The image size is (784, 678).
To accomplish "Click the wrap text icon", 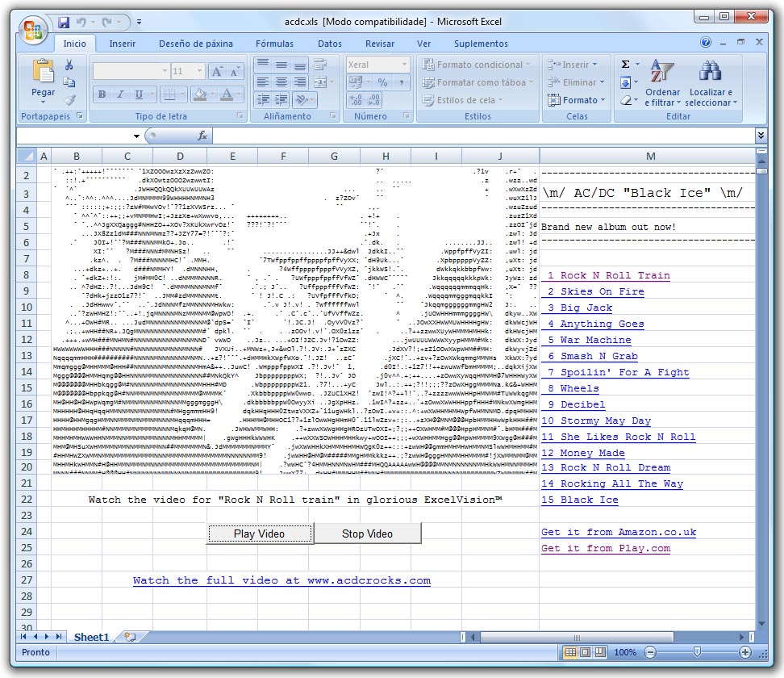I will 320,64.
